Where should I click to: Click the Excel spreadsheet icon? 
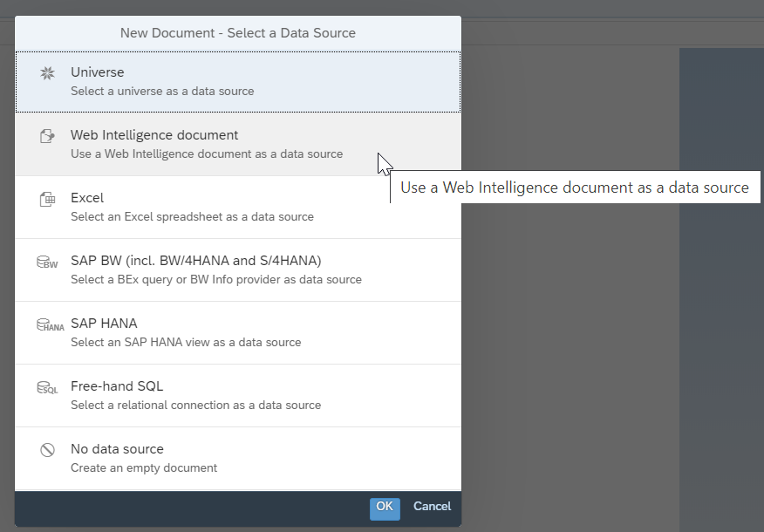tap(48, 198)
